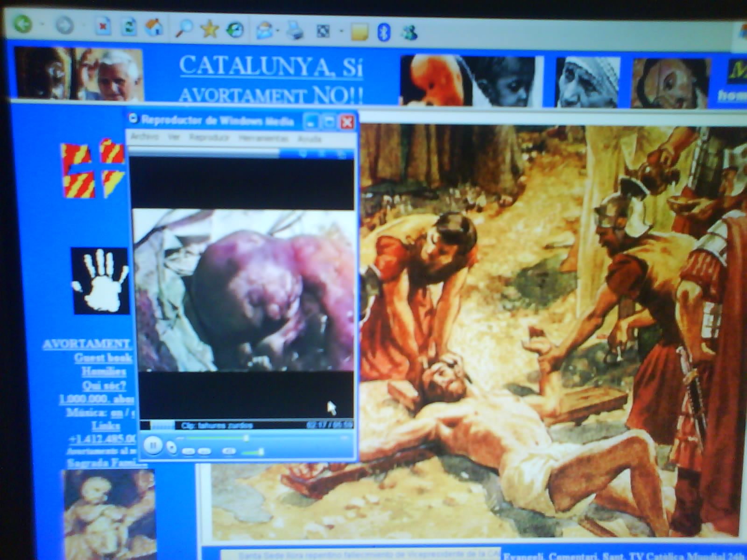
Task: Open the Search magnifier icon
Action: [184, 29]
